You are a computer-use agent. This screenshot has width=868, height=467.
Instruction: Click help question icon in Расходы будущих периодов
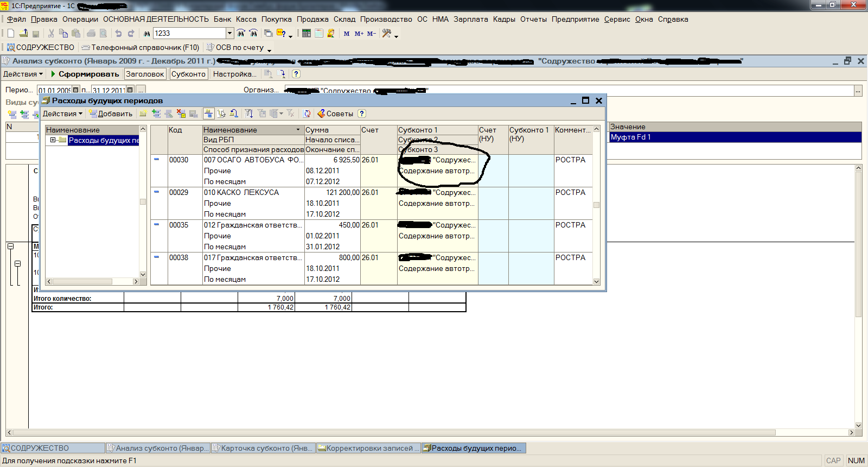362,113
